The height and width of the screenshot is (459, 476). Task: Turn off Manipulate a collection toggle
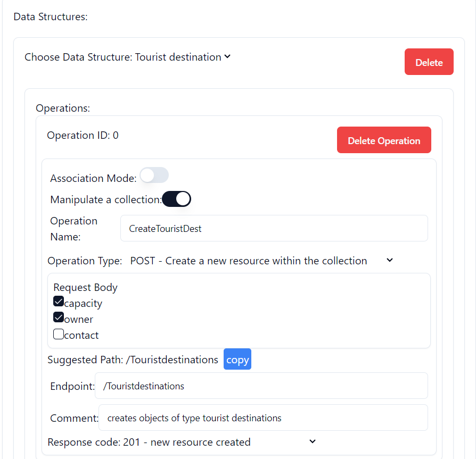tap(176, 199)
